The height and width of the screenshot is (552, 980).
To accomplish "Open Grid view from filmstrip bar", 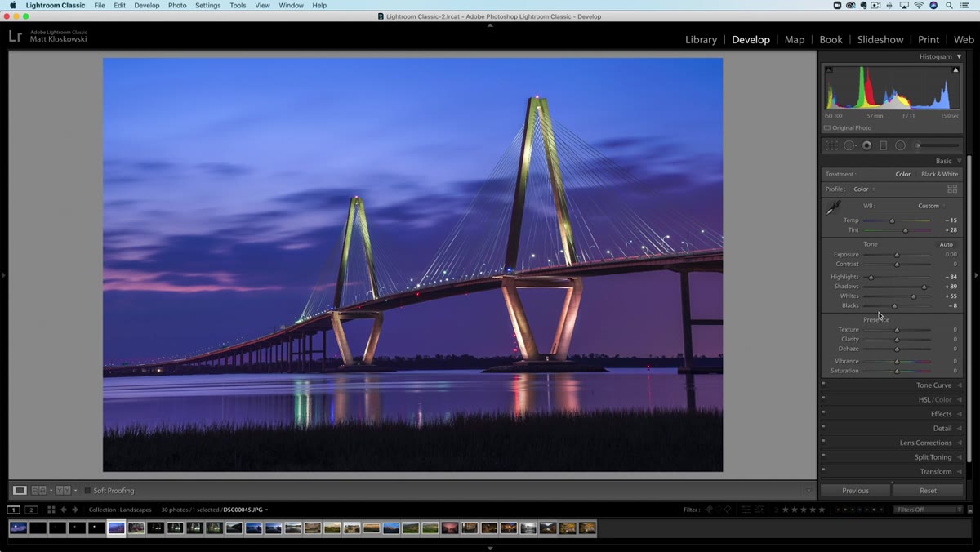I will click(x=51, y=510).
